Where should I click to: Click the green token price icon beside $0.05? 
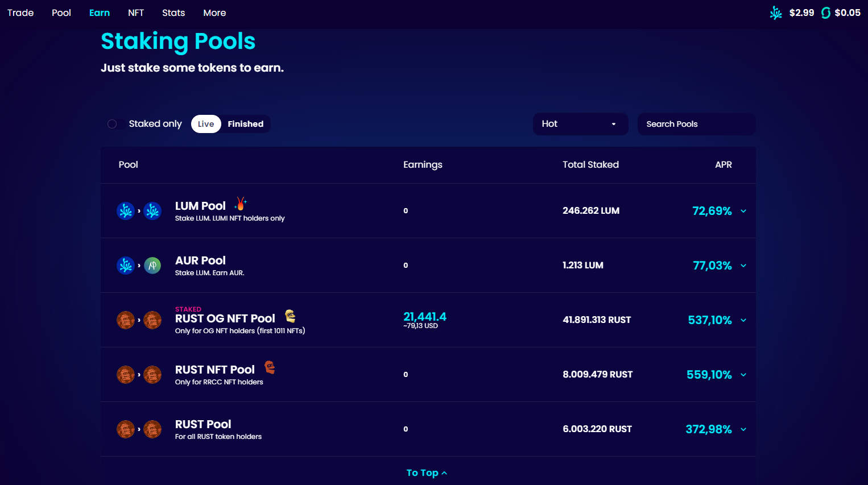tap(826, 13)
